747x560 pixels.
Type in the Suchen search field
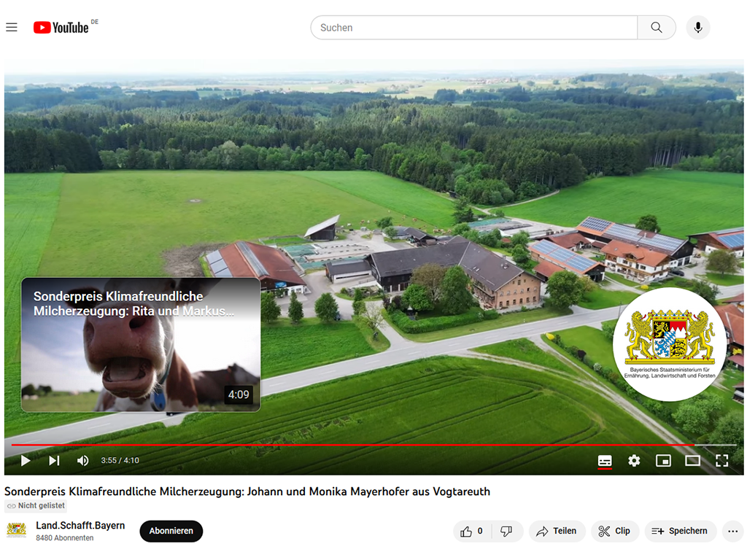pyautogui.click(x=474, y=28)
